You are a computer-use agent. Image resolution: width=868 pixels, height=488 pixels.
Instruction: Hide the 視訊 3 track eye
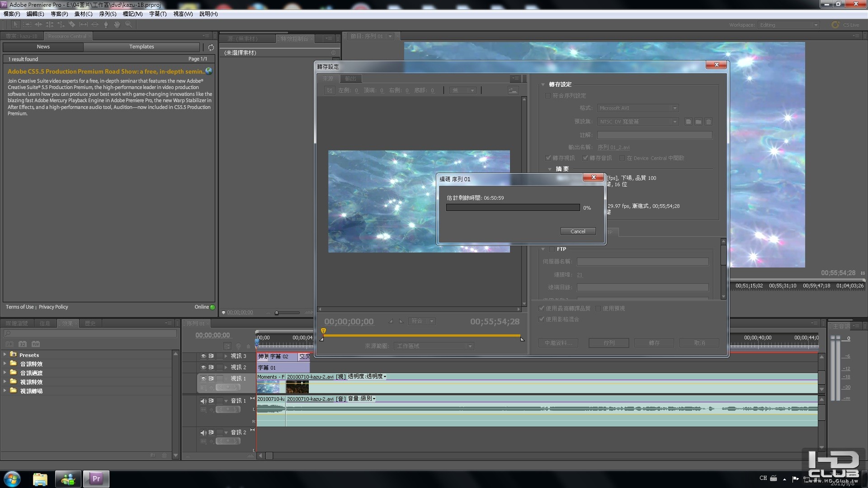coord(203,356)
